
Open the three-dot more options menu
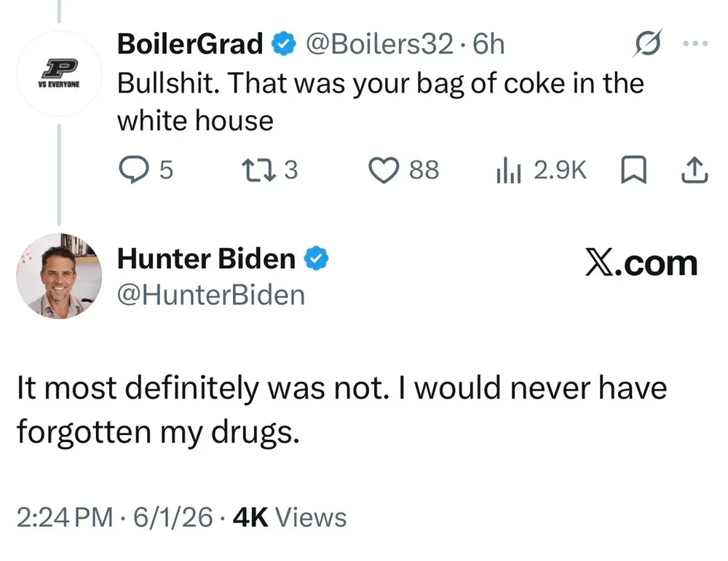coord(695,44)
